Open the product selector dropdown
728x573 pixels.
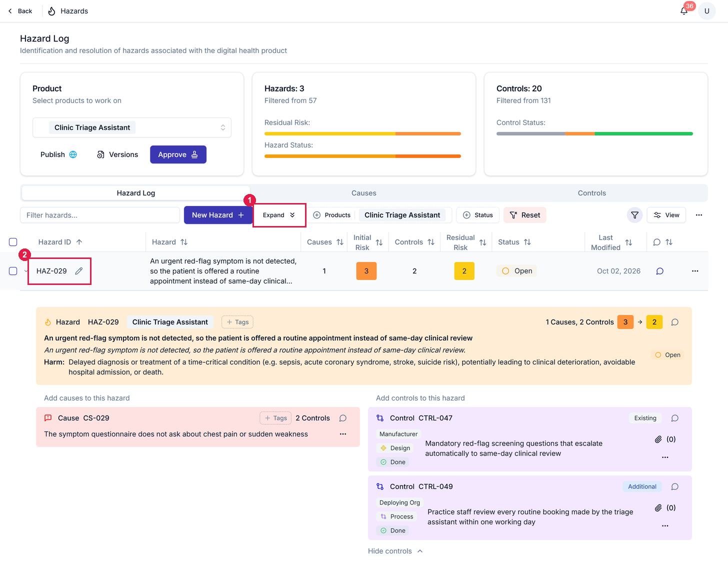pyautogui.click(x=132, y=127)
